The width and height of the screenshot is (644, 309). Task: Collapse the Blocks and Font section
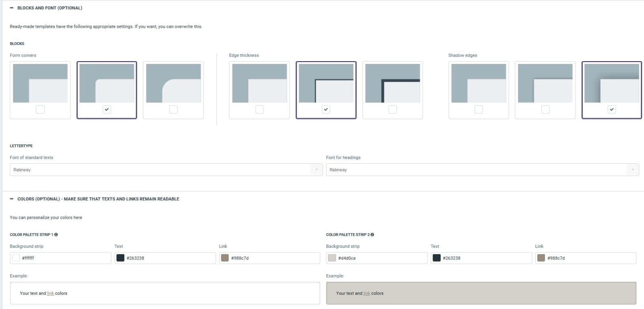pyautogui.click(x=12, y=8)
